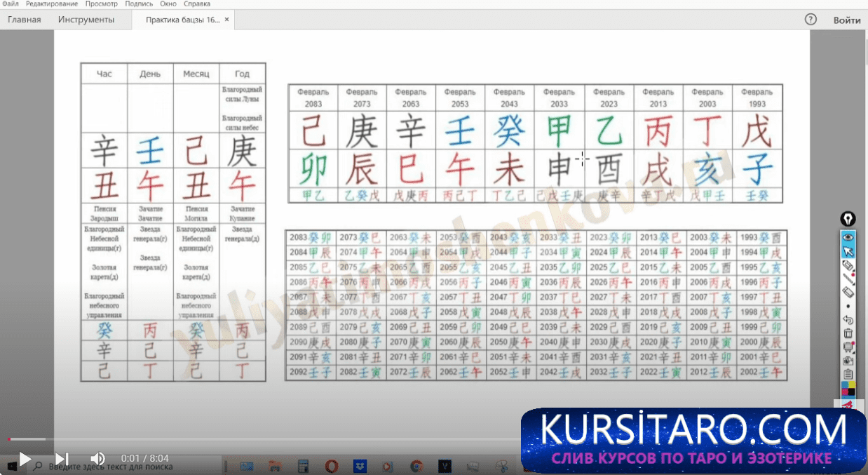
Task: Mute the video using the speaker icon
Action: 97,459
